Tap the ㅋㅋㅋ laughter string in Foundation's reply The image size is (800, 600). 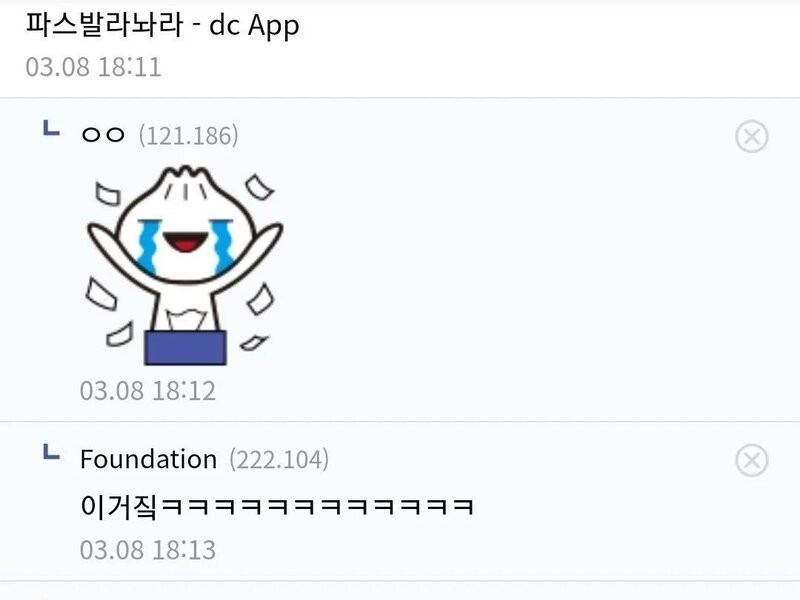(318, 507)
